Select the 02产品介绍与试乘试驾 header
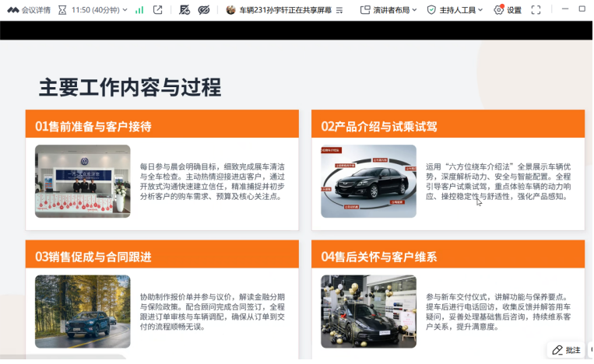The height and width of the screenshot is (364, 594). click(x=448, y=124)
